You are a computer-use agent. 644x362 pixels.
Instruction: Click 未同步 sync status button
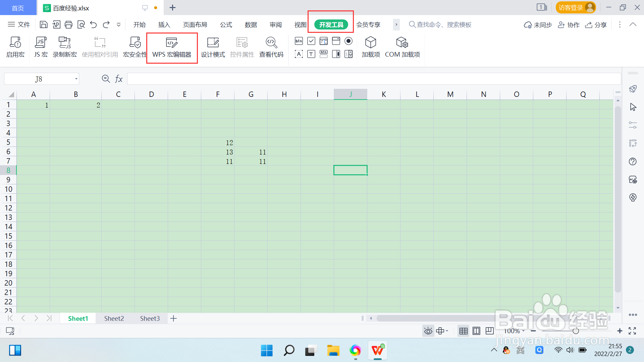(x=538, y=25)
